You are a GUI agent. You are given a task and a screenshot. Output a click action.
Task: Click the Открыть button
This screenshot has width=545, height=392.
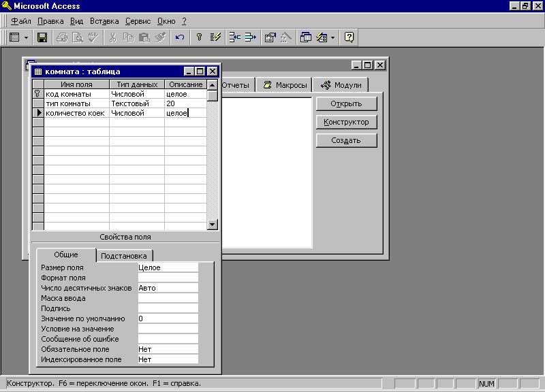346,104
